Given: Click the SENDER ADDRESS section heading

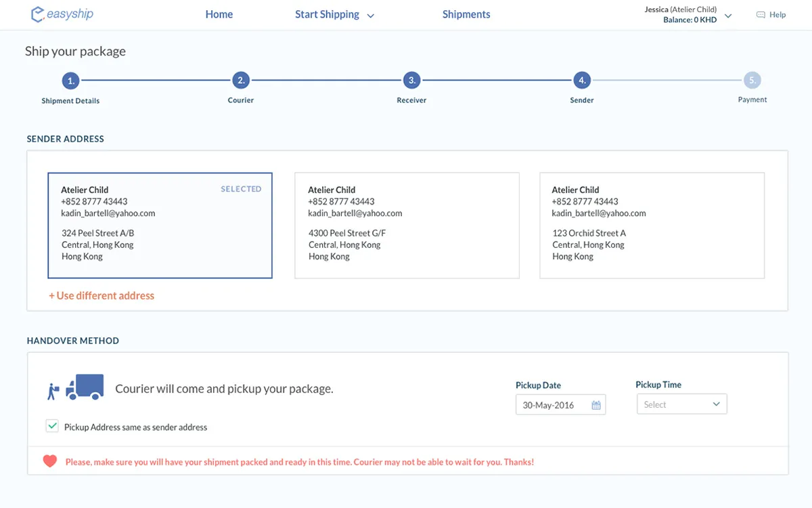Looking at the screenshot, I should (x=66, y=139).
